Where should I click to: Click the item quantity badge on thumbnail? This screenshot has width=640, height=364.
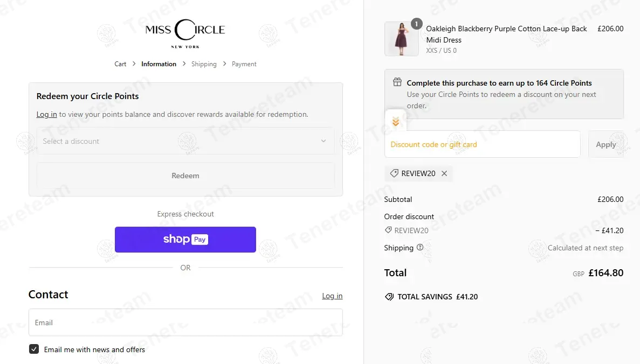pos(416,24)
